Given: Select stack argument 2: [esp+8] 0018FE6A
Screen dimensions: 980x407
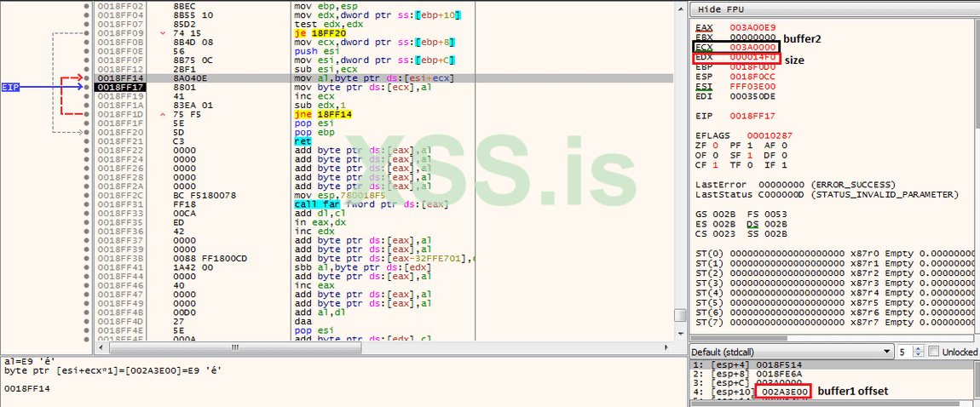Looking at the screenshot, I should (x=748, y=373).
